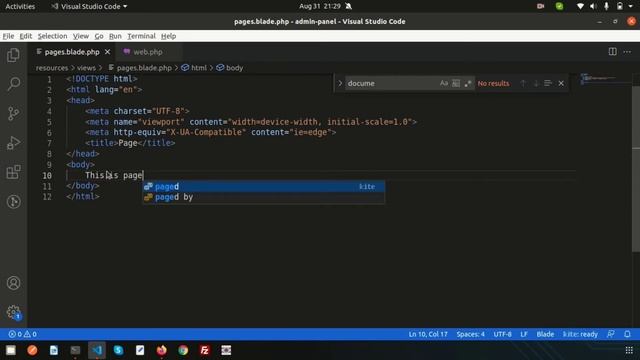Change end of line sequence 'LF'
The image size is (640, 360).
coord(524,334)
